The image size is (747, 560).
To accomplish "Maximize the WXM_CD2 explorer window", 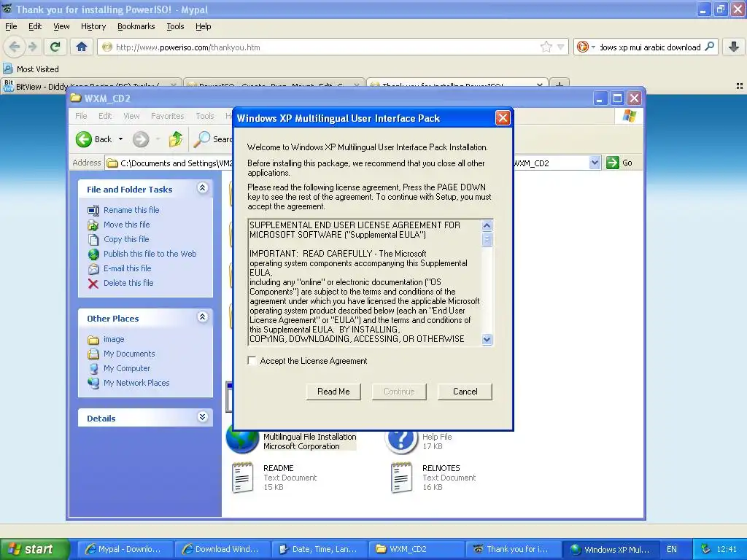I will [x=617, y=98].
